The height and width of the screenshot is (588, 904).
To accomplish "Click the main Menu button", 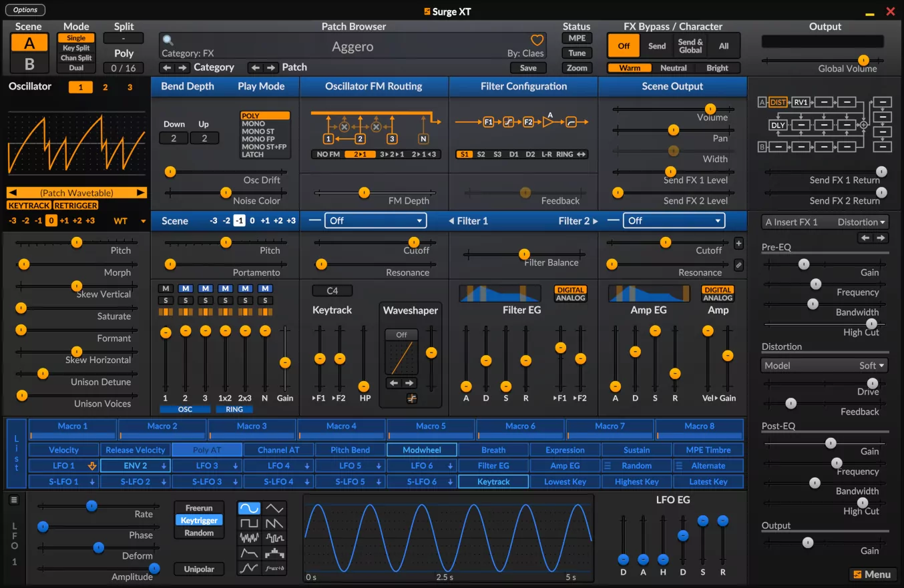I will tap(872, 574).
